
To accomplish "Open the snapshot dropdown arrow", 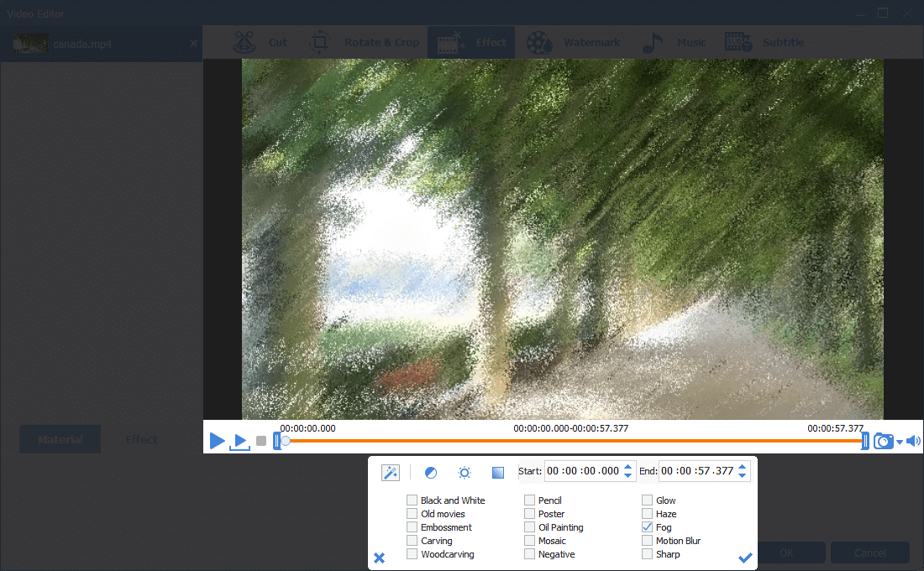I will (900, 442).
